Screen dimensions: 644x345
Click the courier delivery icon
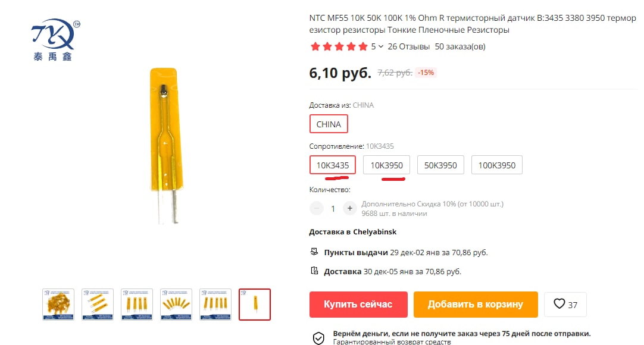click(x=314, y=271)
